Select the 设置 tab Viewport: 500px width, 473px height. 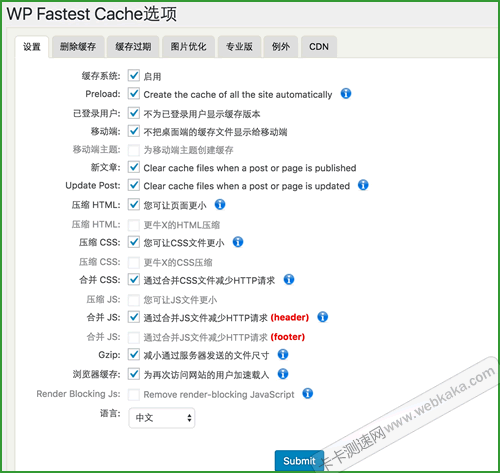(x=32, y=47)
